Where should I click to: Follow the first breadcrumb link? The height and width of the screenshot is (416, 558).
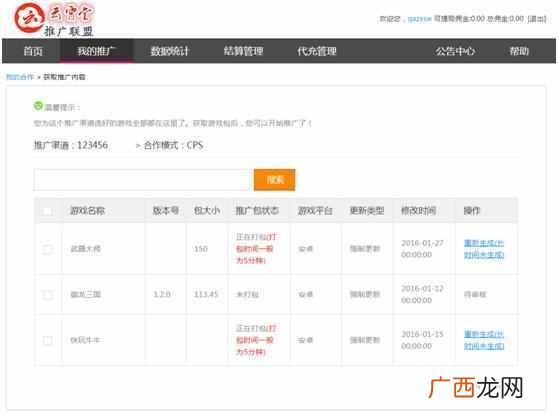[x=20, y=77]
